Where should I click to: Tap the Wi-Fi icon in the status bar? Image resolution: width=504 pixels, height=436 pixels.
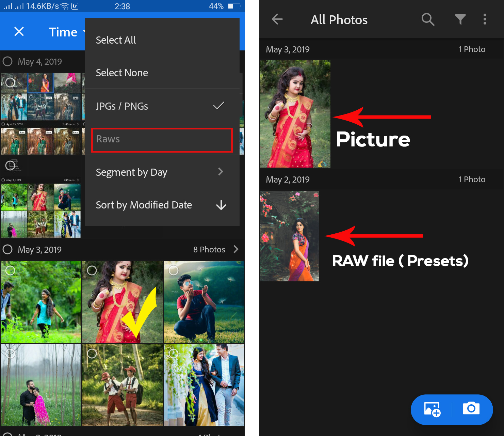(64, 6)
